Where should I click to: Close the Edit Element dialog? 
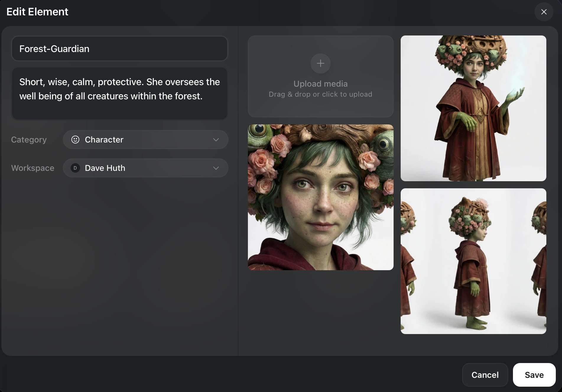544,12
